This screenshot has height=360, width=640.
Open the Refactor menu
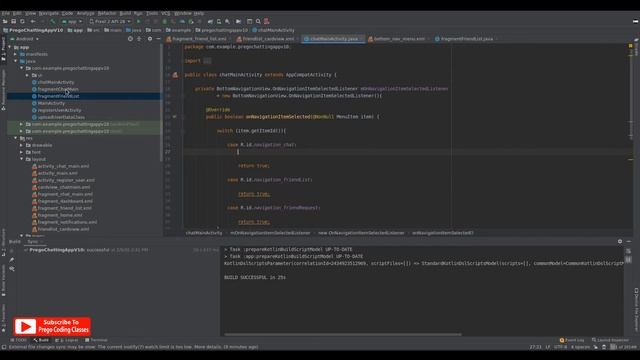pos(107,13)
